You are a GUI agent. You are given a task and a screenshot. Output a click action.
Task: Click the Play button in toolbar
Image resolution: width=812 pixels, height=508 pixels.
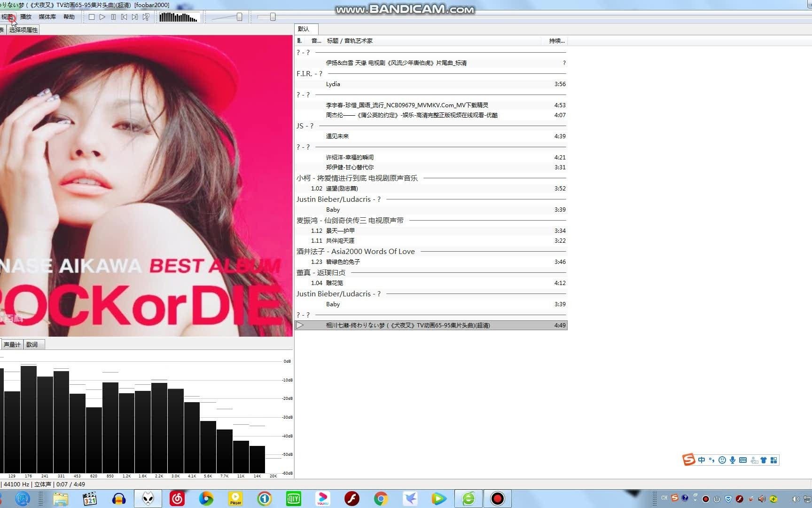pos(102,17)
